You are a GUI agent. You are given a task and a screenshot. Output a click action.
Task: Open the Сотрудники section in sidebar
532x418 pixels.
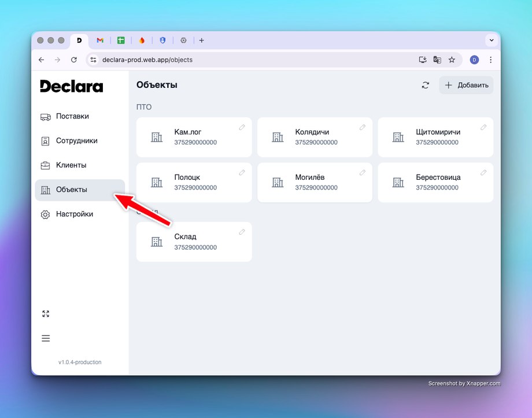coord(80,141)
